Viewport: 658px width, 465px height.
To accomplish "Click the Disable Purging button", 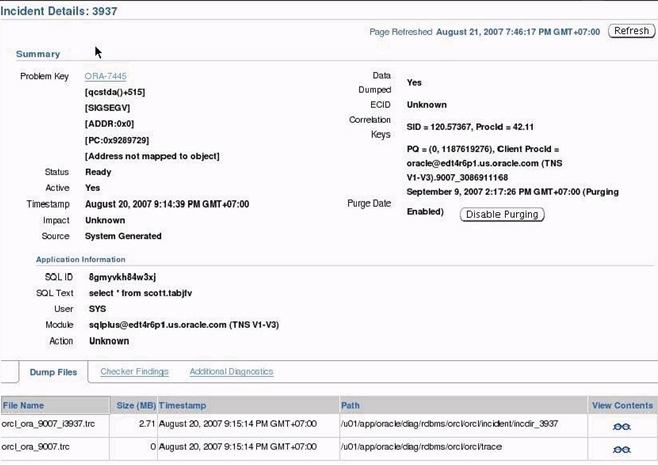I will [502, 214].
